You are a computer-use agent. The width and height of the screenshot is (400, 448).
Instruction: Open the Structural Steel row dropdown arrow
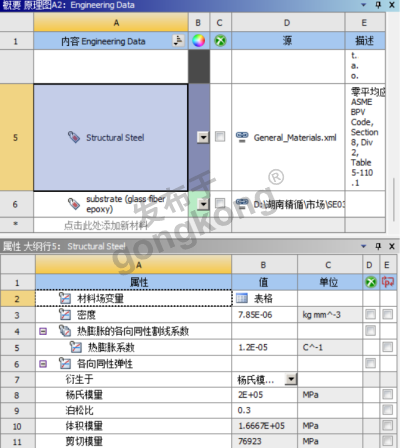pos(203,137)
